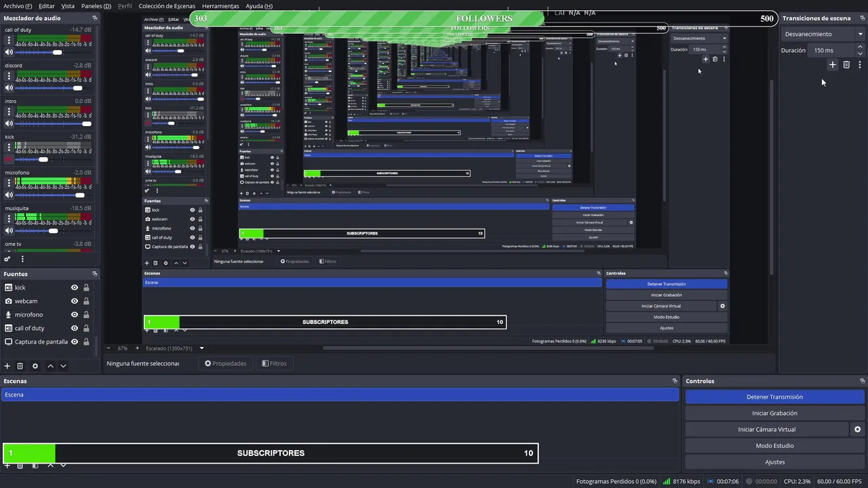Open transition properties three dots
Viewport: 868px width, 488px height.
(859, 64)
